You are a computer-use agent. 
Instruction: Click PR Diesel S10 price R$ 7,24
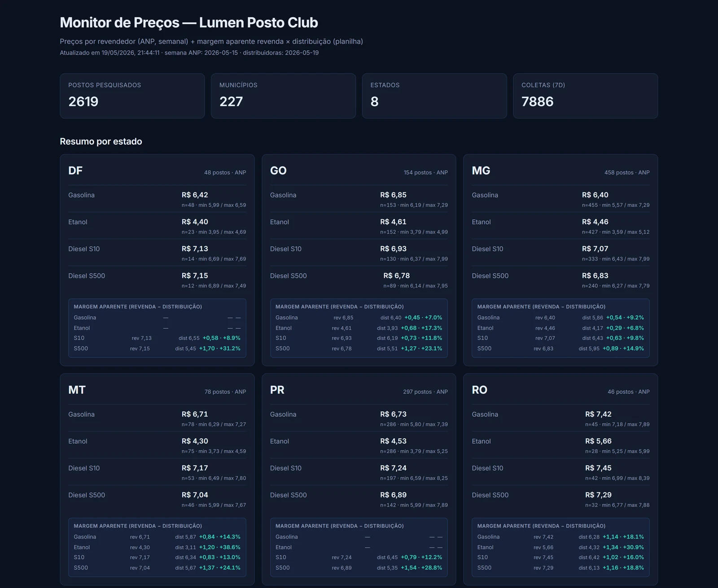393,468
